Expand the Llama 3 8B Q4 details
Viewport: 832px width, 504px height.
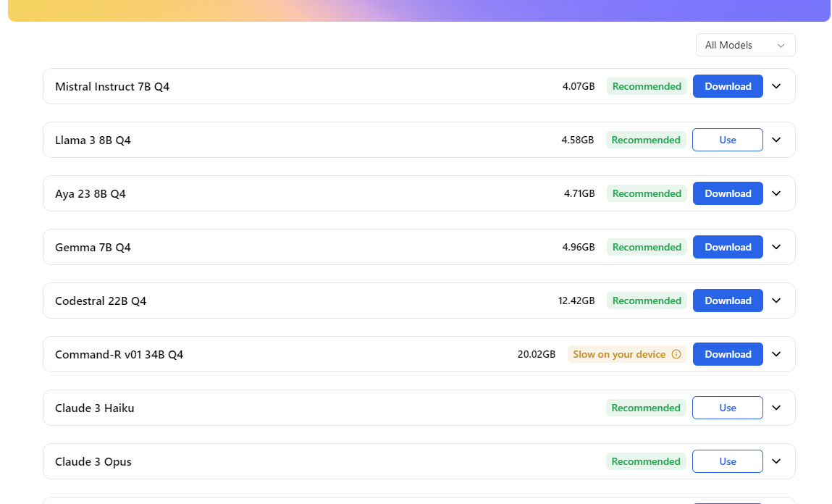pyautogui.click(x=776, y=140)
